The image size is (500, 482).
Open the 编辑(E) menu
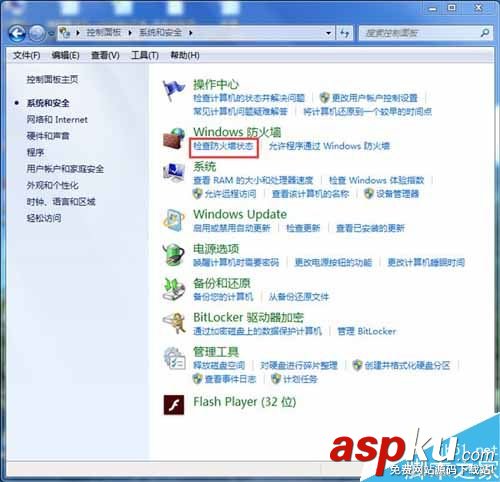[x=65, y=55]
